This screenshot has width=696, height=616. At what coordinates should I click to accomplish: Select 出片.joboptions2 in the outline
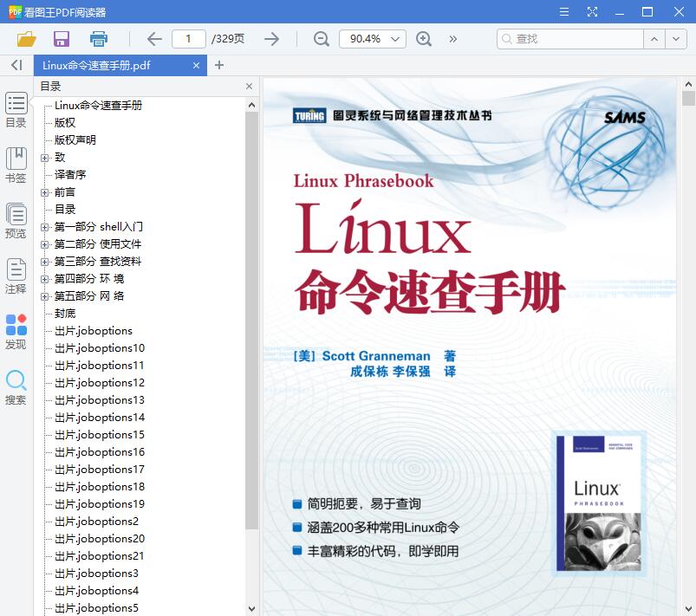[x=96, y=522]
